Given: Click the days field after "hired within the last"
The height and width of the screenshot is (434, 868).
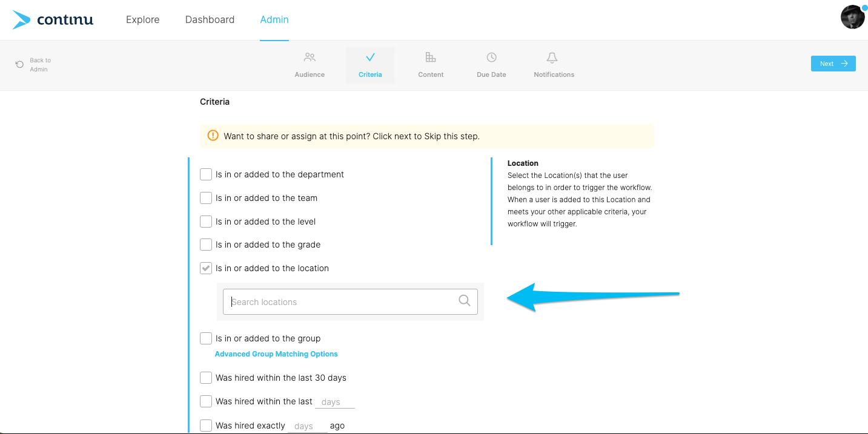Looking at the screenshot, I should tap(334, 402).
